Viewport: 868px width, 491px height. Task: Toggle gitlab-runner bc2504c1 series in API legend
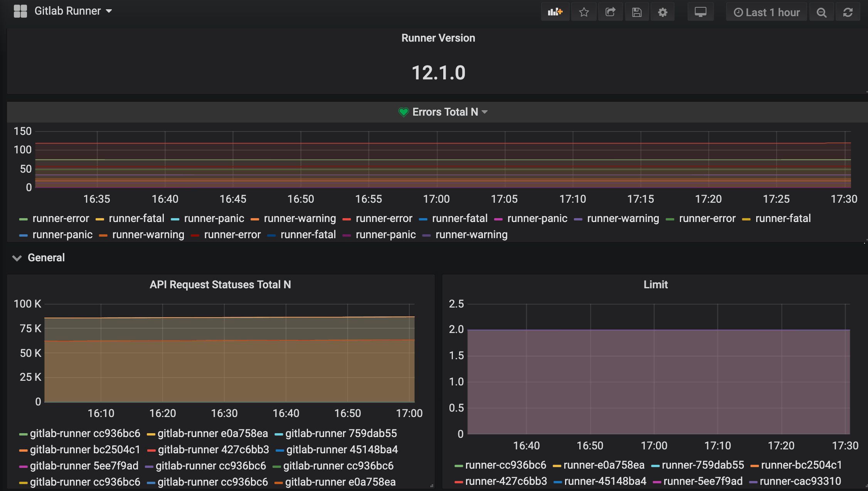click(x=85, y=450)
